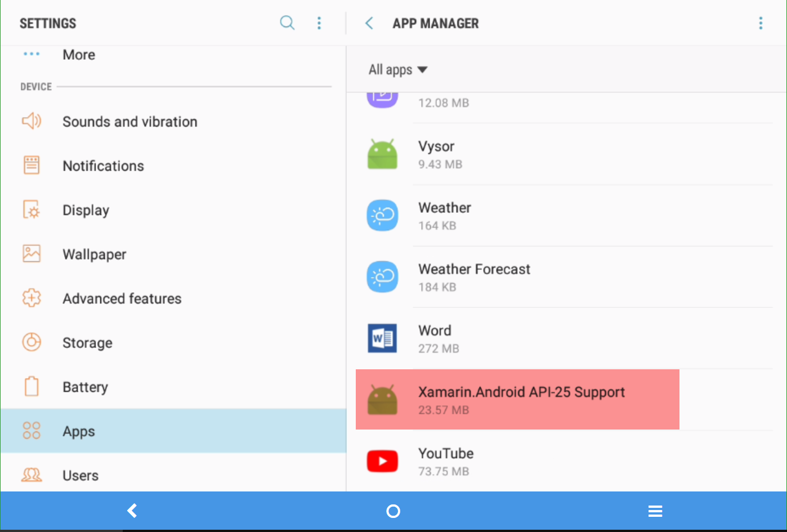Click the Users people icon
The width and height of the screenshot is (787, 532).
point(32,475)
